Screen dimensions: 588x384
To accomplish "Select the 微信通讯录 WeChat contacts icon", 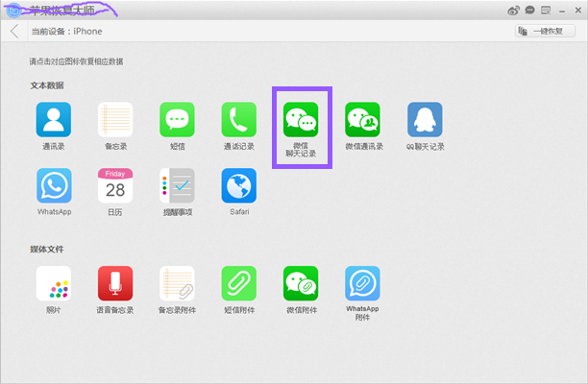I will coord(362,119).
